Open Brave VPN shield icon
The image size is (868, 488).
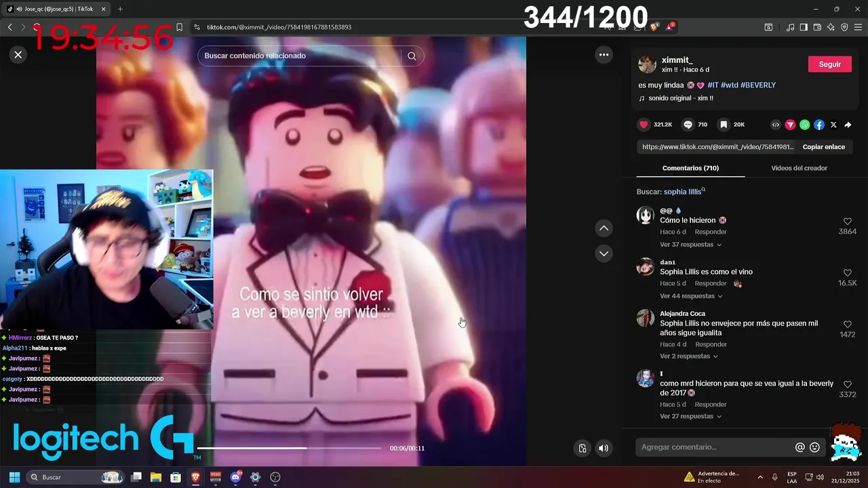844,27
